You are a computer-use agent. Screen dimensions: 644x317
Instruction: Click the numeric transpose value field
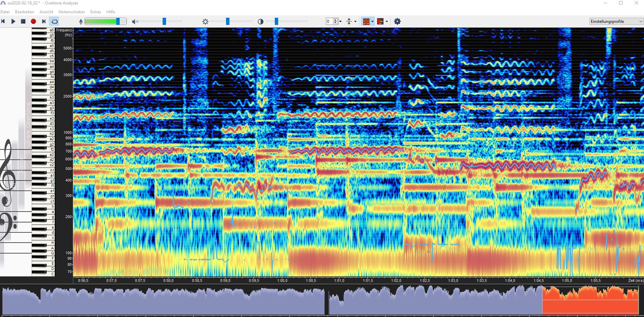[329, 21]
